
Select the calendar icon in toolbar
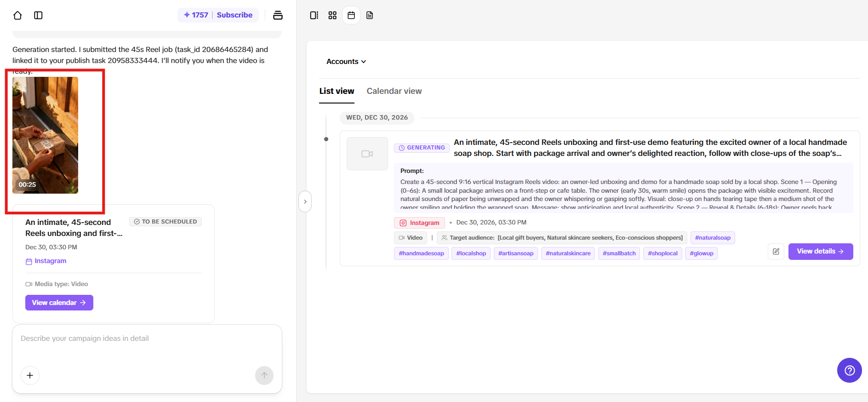tap(351, 15)
